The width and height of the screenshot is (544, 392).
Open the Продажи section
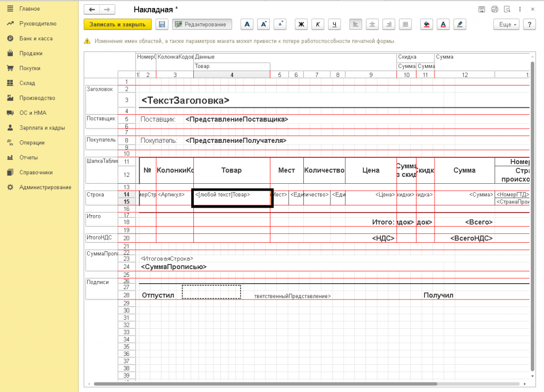click(31, 53)
